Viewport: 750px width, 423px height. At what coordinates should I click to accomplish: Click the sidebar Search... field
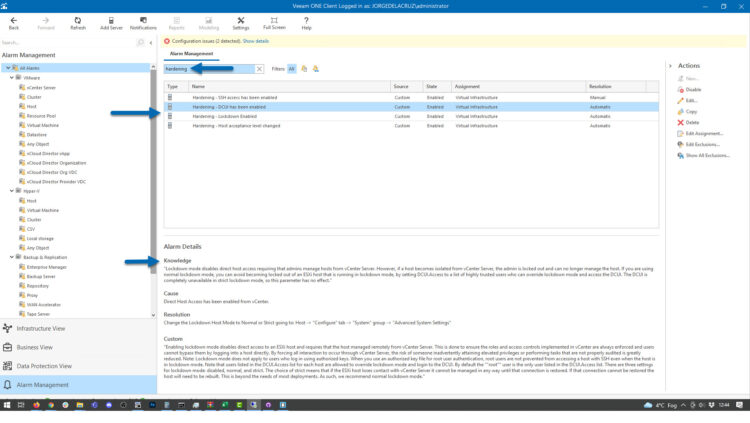click(x=68, y=43)
